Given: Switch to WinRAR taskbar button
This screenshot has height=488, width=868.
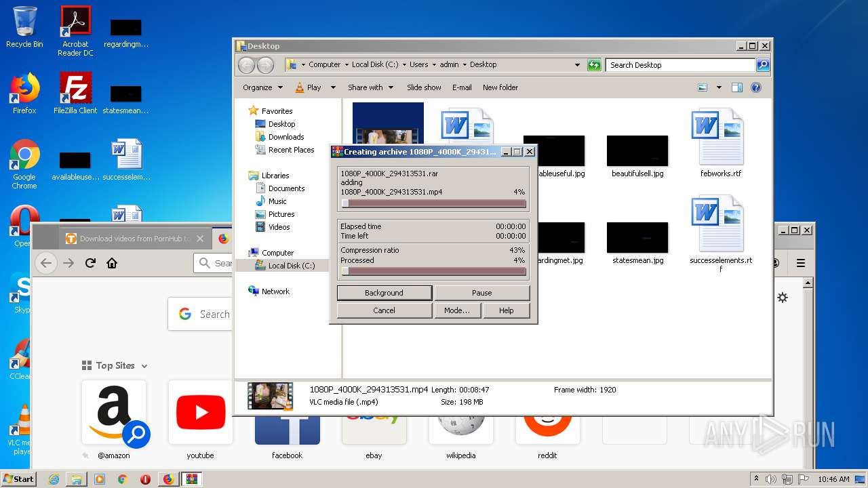Looking at the screenshot, I should tap(191, 479).
